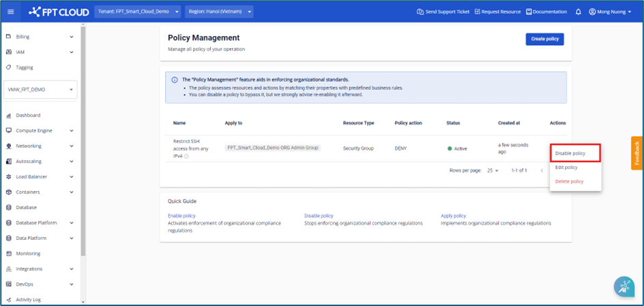
Task: Open the notifications bell icon
Action: pyautogui.click(x=579, y=12)
